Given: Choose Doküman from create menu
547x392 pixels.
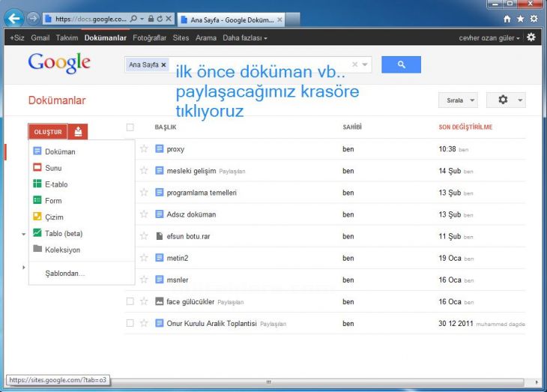Looking at the screenshot, I should tap(81, 151).
